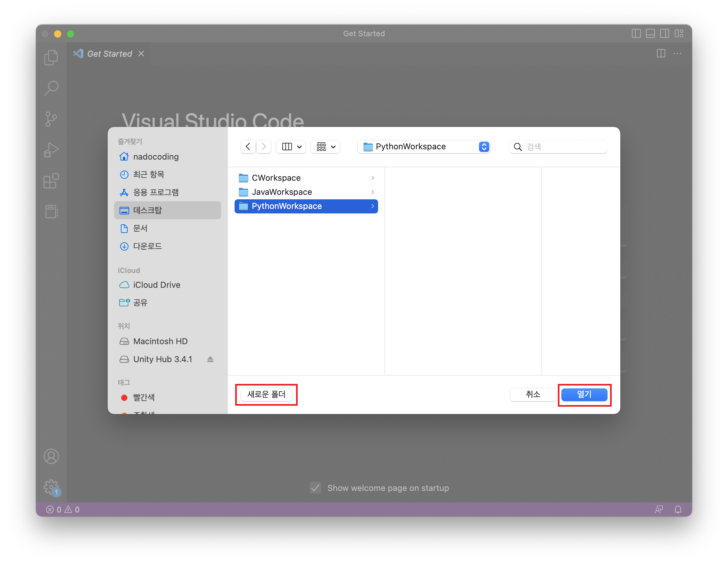Open the Manage gear icon
Screen dimensions: 728x564
[51, 487]
